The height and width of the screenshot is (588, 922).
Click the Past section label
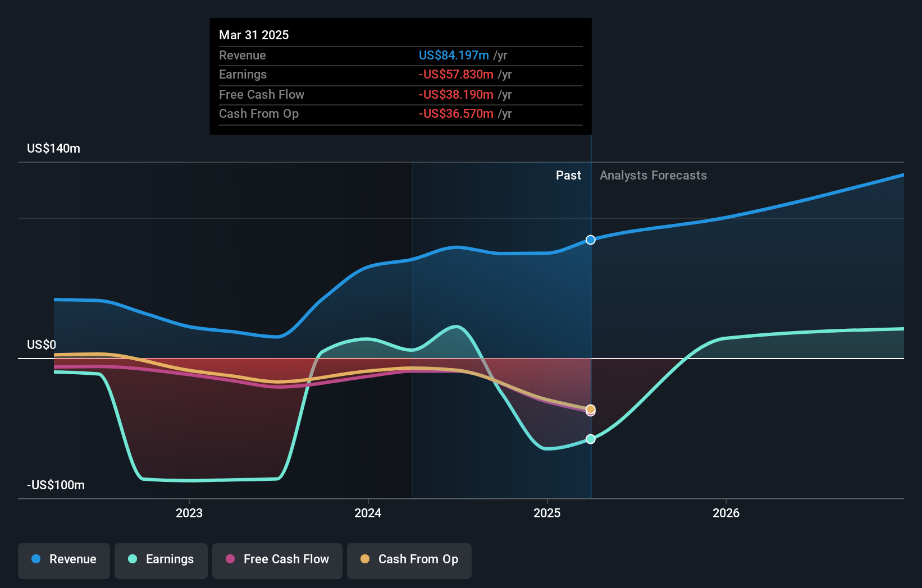point(568,175)
